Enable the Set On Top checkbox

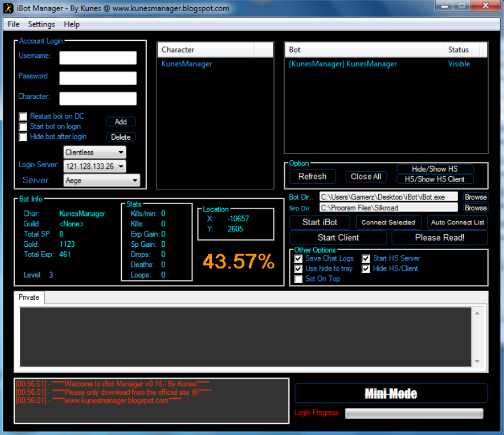tap(298, 279)
